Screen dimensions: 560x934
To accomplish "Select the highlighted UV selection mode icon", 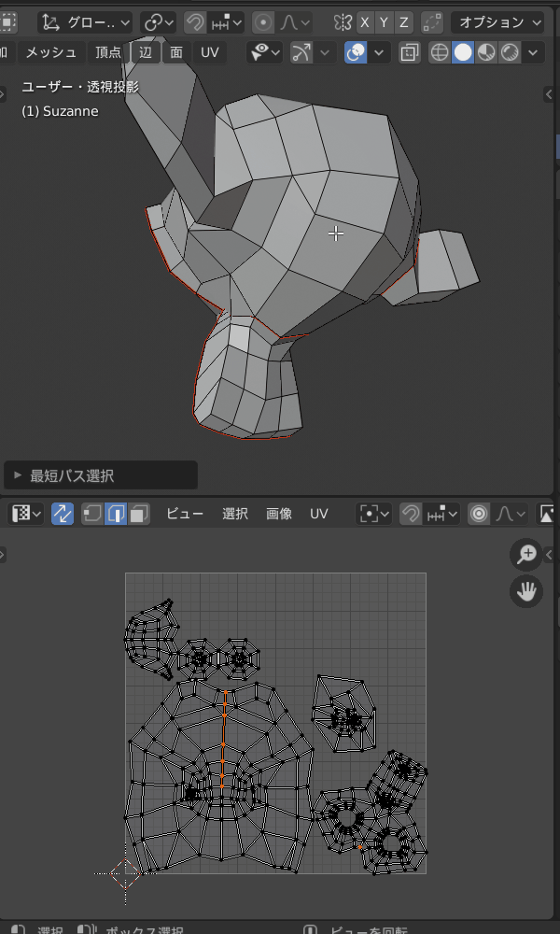I will pos(116,514).
